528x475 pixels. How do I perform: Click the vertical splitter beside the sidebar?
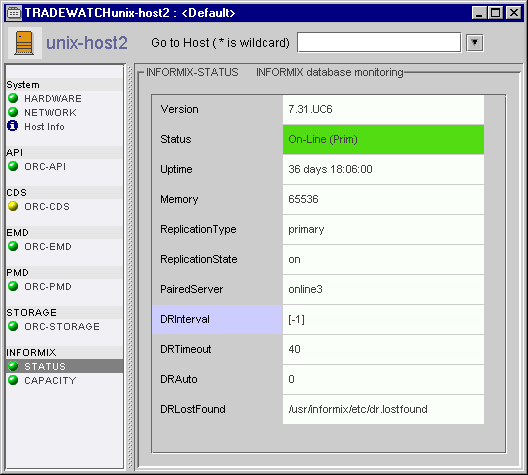130,266
